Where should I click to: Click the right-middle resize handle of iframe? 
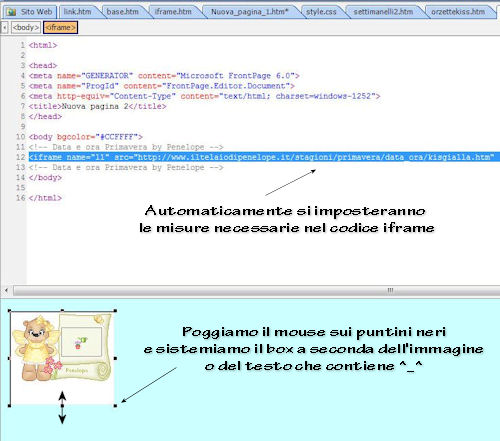(x=115, y=358)
